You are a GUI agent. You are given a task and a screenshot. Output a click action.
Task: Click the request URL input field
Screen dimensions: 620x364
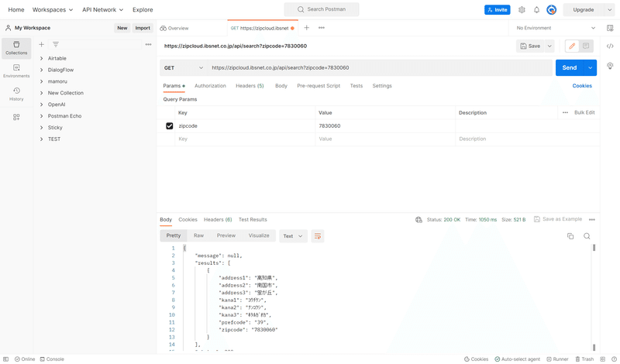point(380,67)
